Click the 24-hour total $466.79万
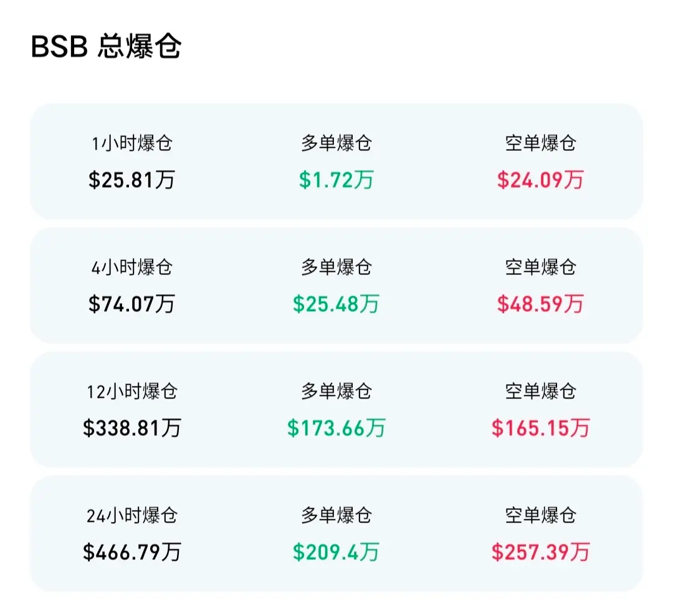 tap(131, 552)
